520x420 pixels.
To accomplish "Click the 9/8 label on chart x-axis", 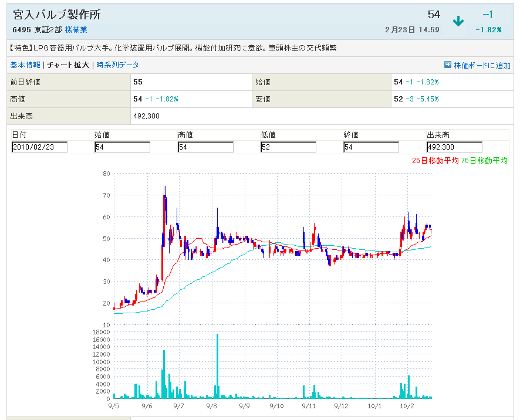I will point(211,406).
